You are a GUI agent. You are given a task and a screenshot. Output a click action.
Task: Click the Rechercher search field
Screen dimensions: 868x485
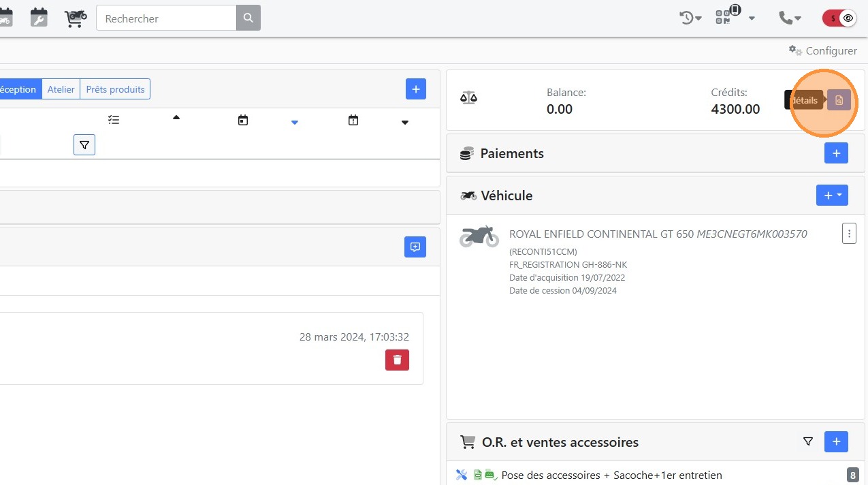coord(166,18)
